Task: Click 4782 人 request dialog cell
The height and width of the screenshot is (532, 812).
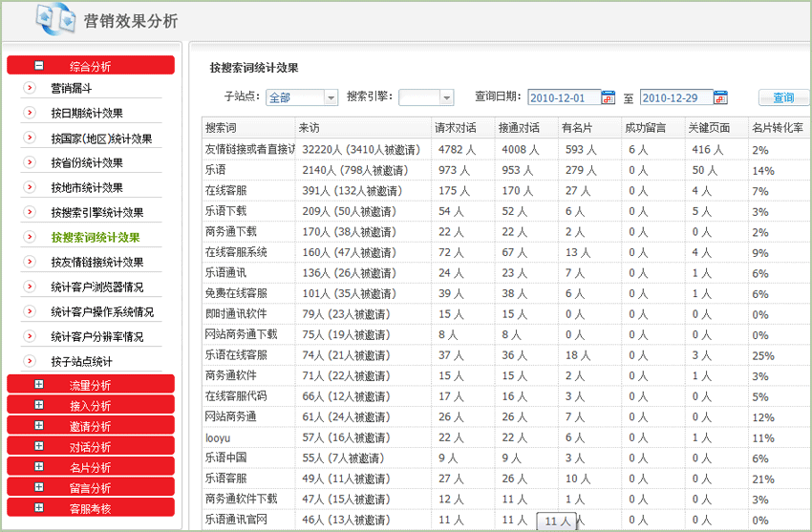Action: click(x=457, y=150)
